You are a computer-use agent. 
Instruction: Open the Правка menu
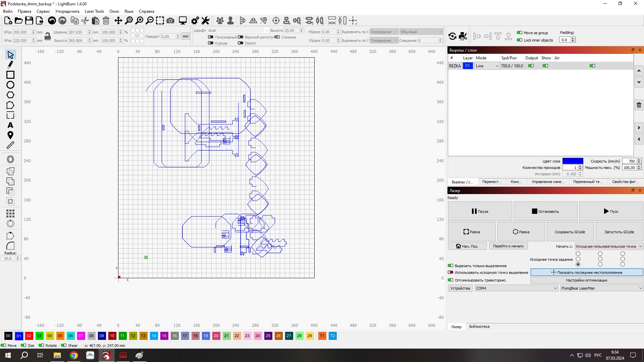(x=24, y=11)
